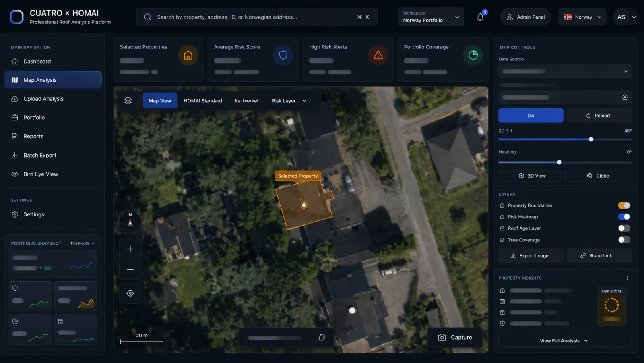Turn off the Risk Heatmap toggle

(624, 217)
